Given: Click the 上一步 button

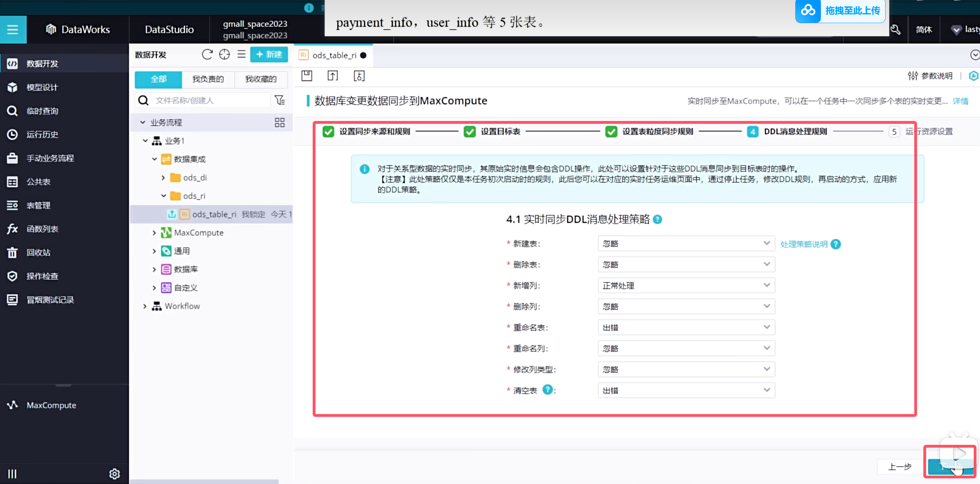Looking at the screenshot, I should (899, 467).
